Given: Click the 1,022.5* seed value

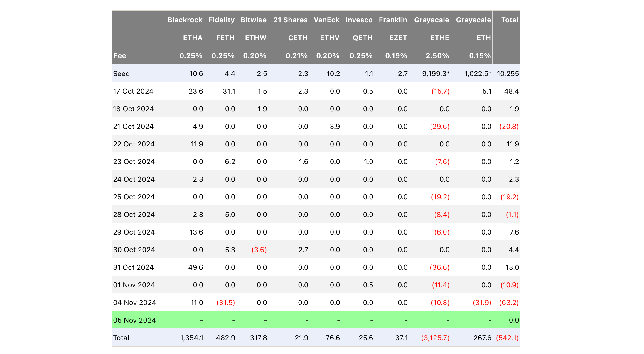Looking at the screenshot, I should (x=478, y=74).
